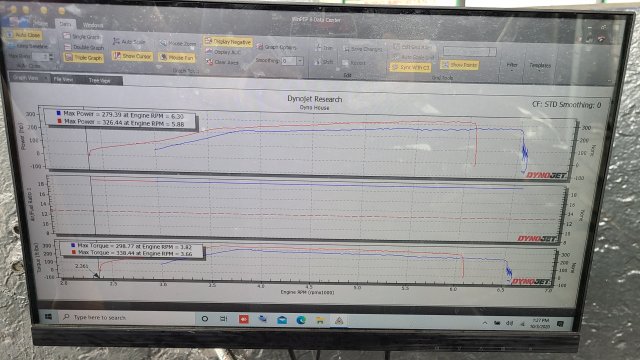Click blue Max Power legend swatch

[59, 113]
